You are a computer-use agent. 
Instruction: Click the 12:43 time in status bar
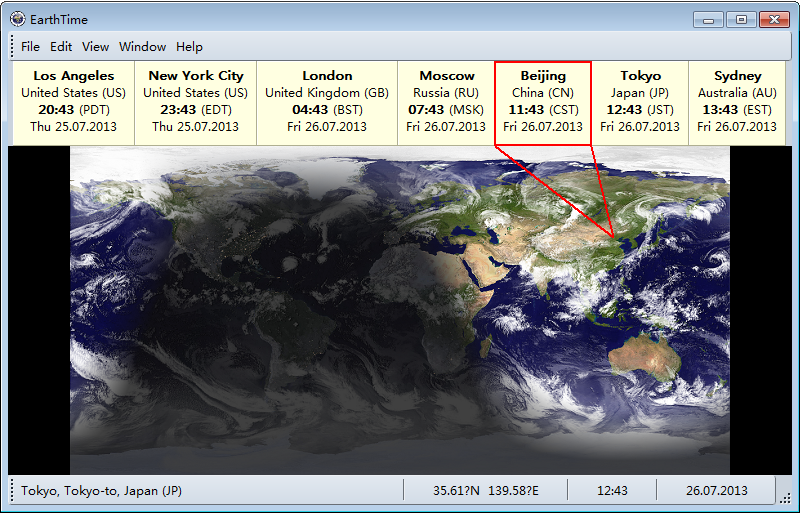[612, 491]
